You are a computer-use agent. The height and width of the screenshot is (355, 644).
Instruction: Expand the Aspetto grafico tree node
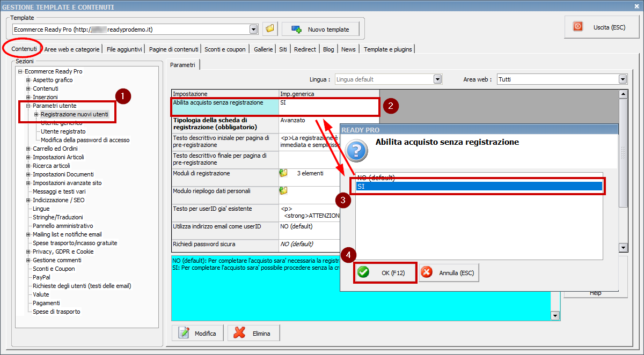tap(28, 80)
